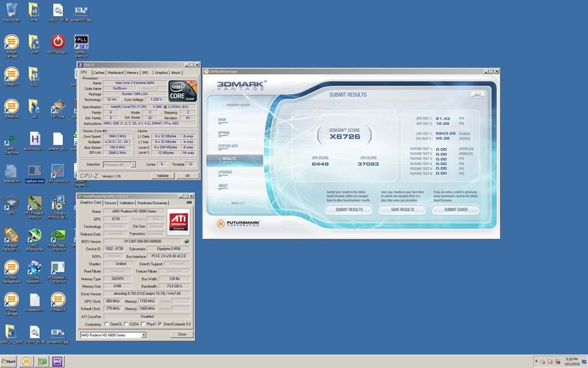
Task: Click the CPU-Z taskbar icon
Action: pos(57,362)
